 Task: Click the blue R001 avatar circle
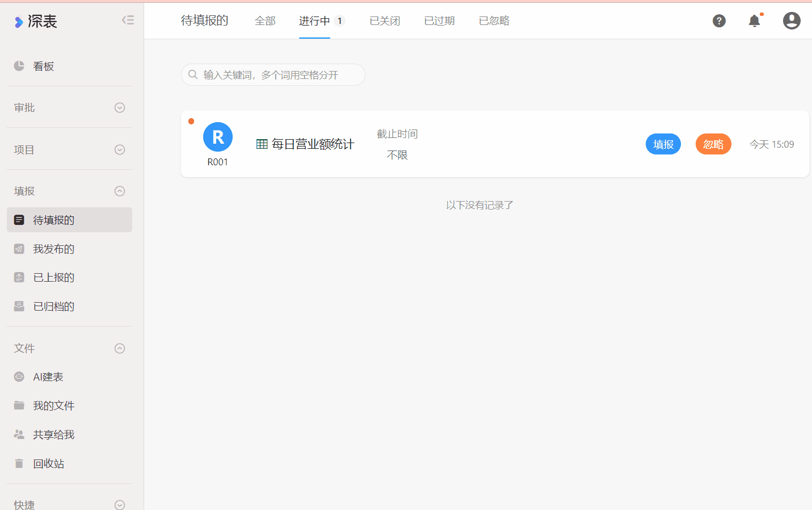(x=218, y=137)
